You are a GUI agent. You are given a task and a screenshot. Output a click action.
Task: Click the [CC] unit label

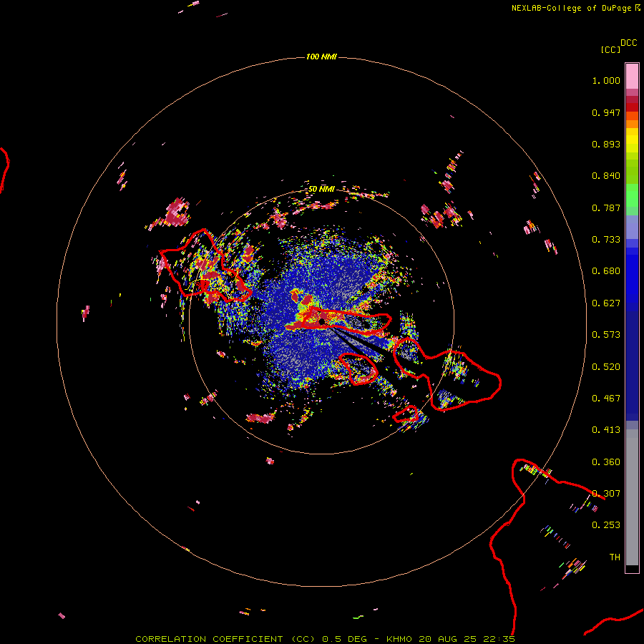pos(610,49)
